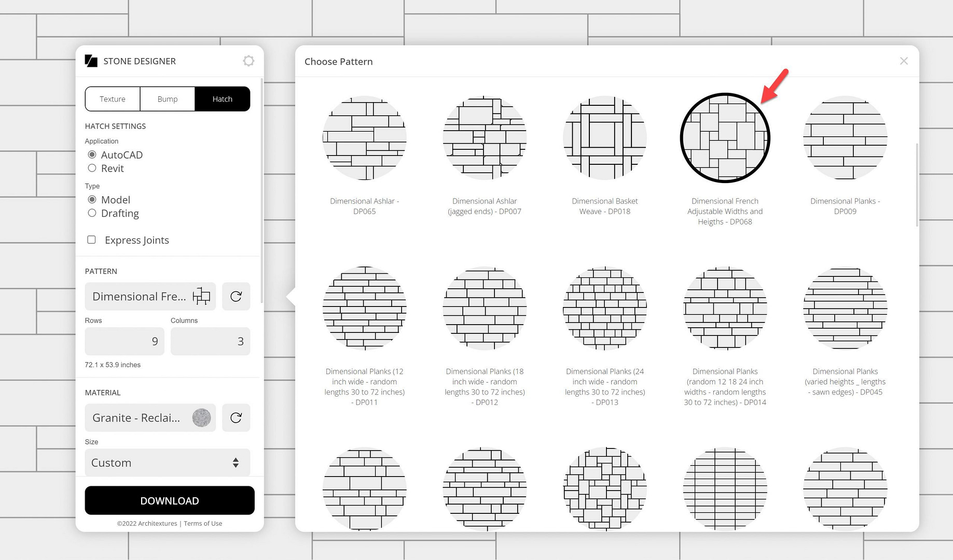Image resolution: width=953 pixels, height=560 pixels.
Task: Select Dimensional Ashlar DP065 pattern thumbnail
Action: pyautogui.click(x=364, y=138)
